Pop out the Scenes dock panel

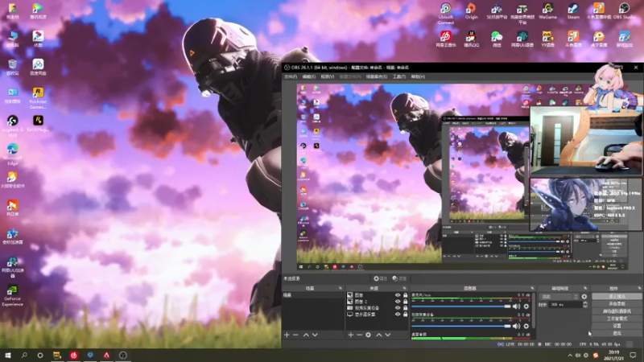tap(340, 288)
